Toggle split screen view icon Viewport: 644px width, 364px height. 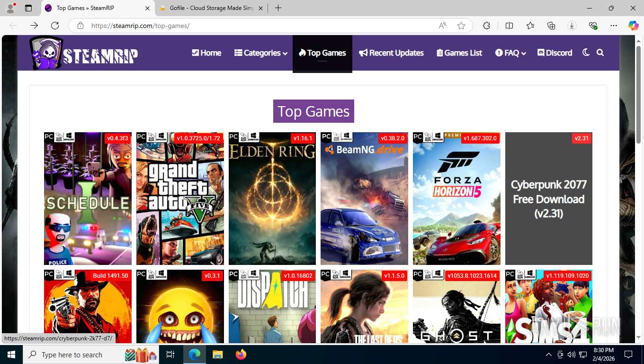click(x=510, y=26)
